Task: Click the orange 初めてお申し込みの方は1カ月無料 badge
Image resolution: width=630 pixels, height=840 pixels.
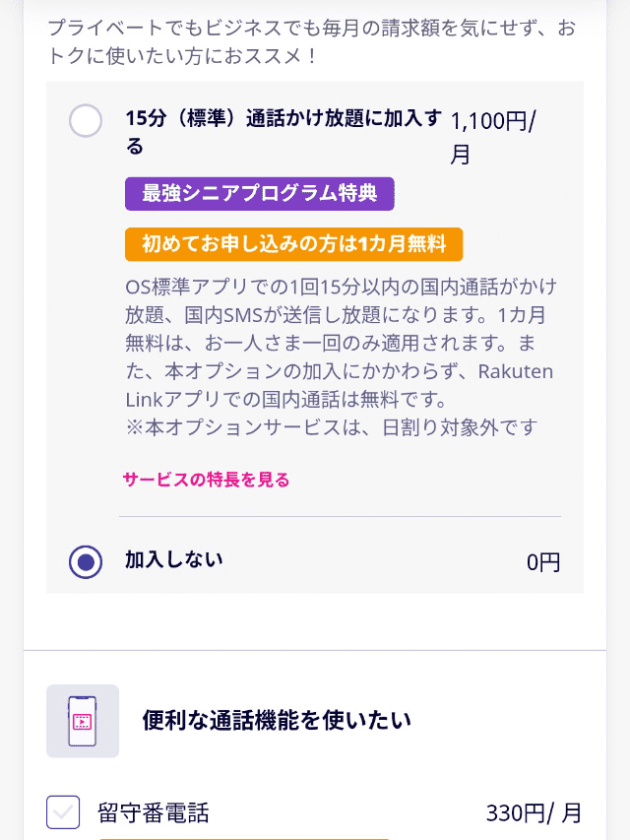Action: [293, 244]
